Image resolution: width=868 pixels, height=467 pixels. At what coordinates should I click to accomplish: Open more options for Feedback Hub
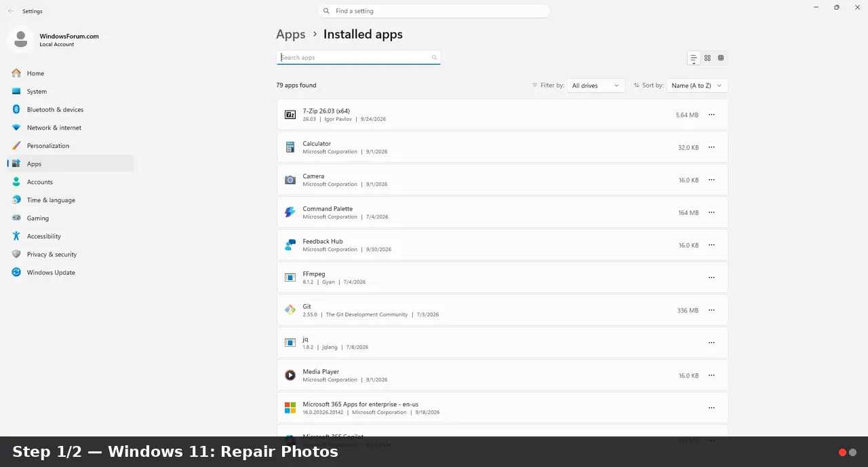click(711, 245)
